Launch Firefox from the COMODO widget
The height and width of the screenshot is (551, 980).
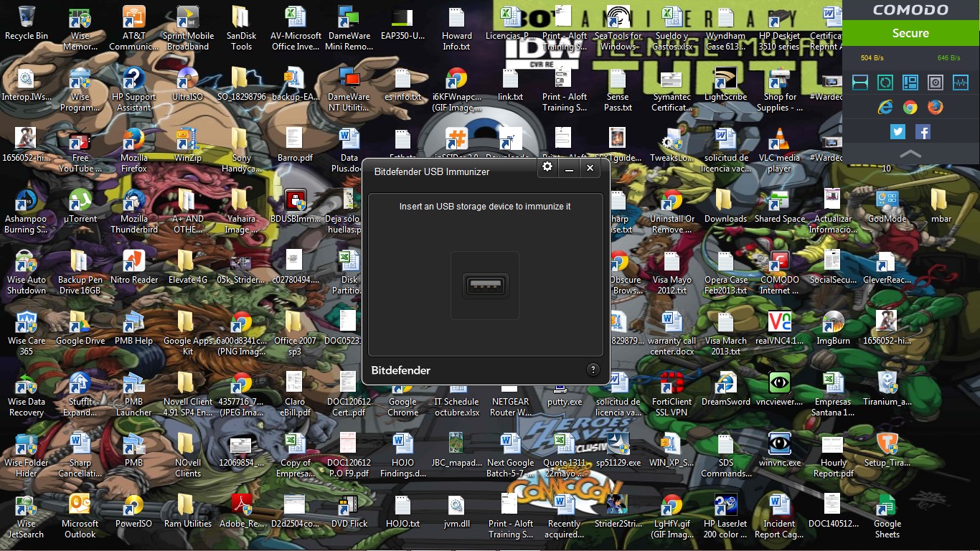(936, 107)
